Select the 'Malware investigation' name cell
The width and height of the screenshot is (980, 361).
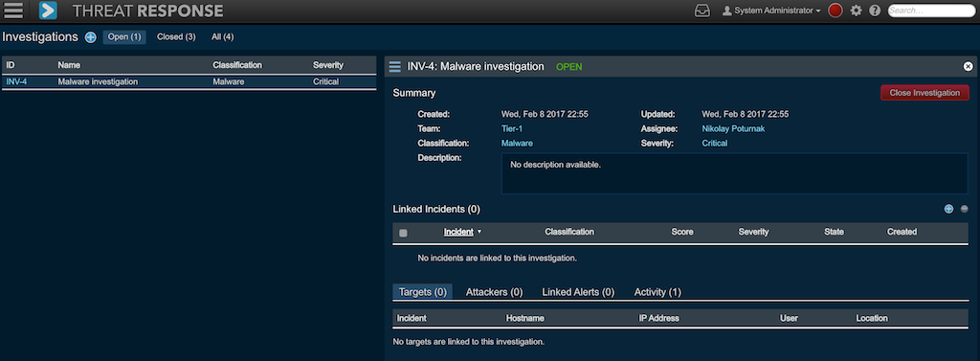point(98,81)
